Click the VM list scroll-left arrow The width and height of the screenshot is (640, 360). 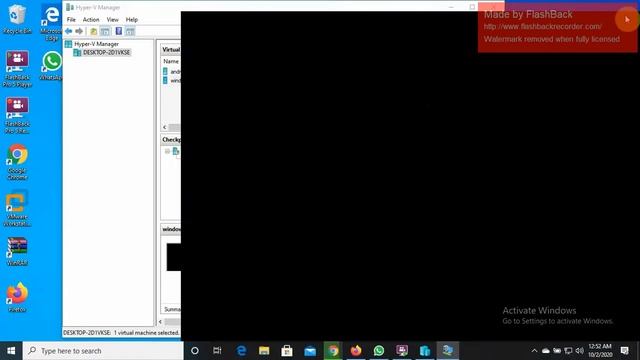click(164, 127)
